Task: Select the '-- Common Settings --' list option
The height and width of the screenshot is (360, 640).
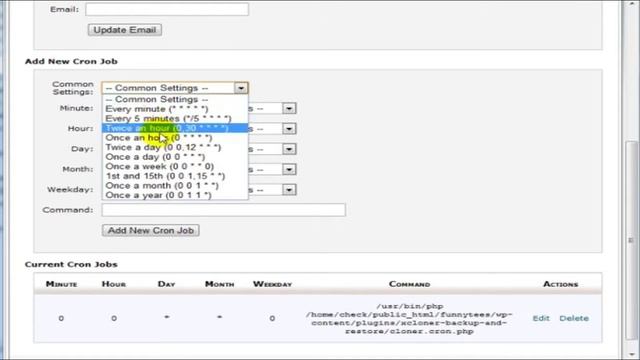Action: tap(175, 99)
